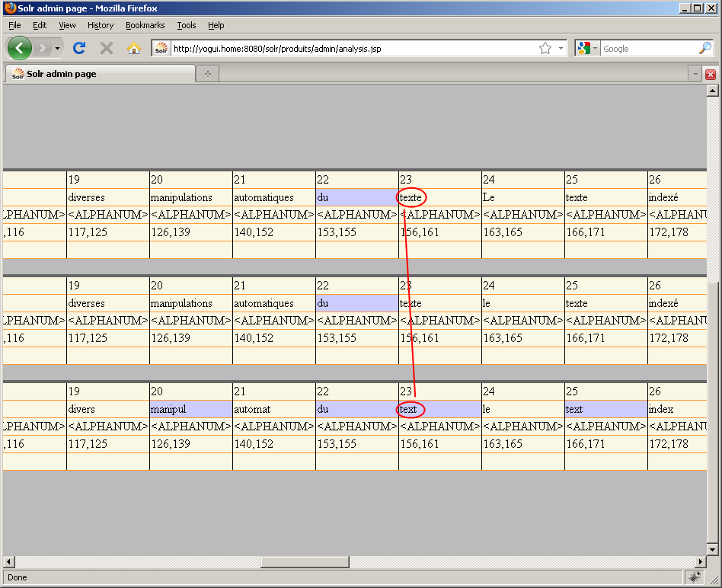
Task: Click the horizontal scrollbar thumb
Action: (x=305, y=562)
